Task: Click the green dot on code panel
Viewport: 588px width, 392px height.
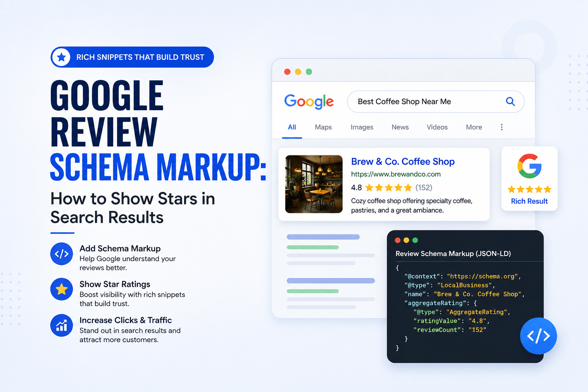Action: pos(415,240)
